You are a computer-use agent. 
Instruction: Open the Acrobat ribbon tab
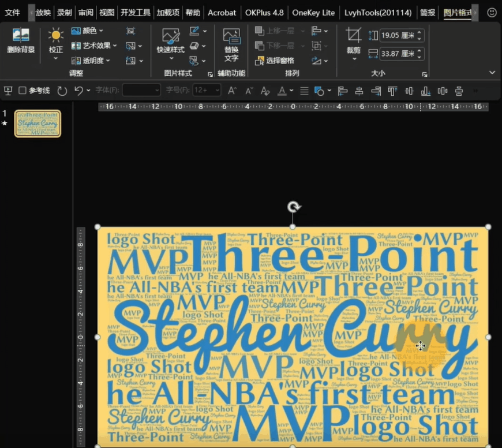click(222, 12)
